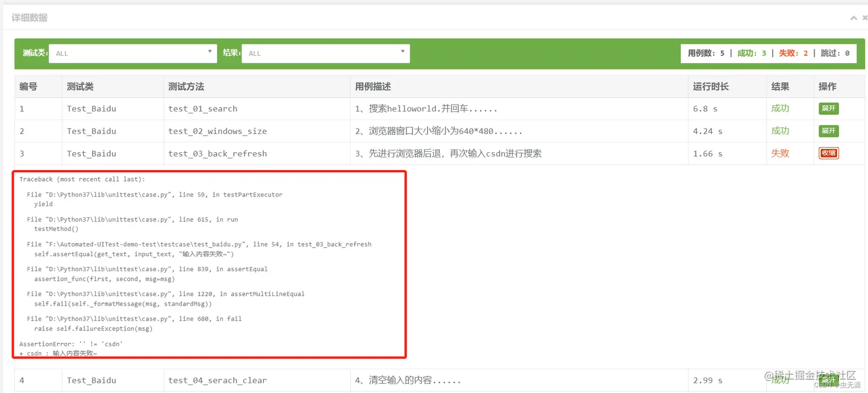Viewport: 868px width, 393px height.
Task: Click the 成功 result for test_02_windows_size
Action: 780,130
